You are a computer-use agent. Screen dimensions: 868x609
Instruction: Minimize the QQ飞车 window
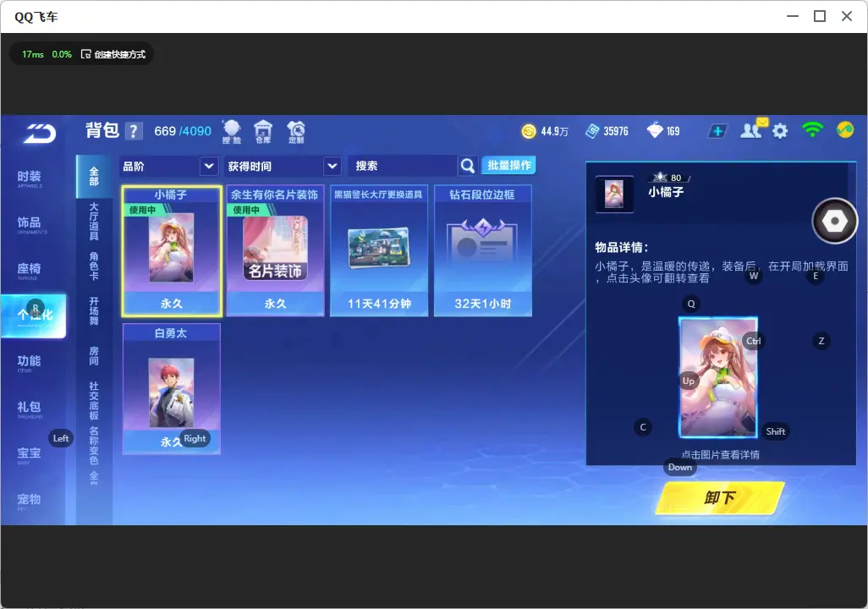point(793,16)
